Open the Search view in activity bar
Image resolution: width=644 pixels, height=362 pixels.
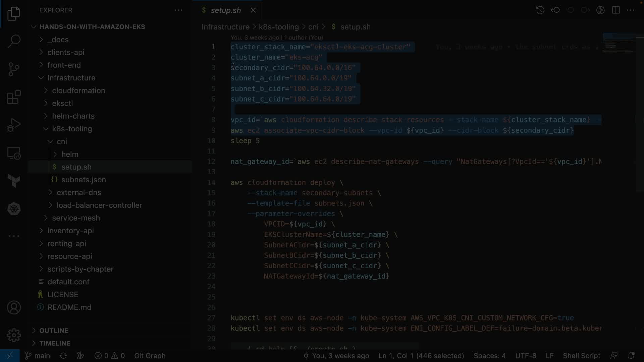tap(14, 42)
